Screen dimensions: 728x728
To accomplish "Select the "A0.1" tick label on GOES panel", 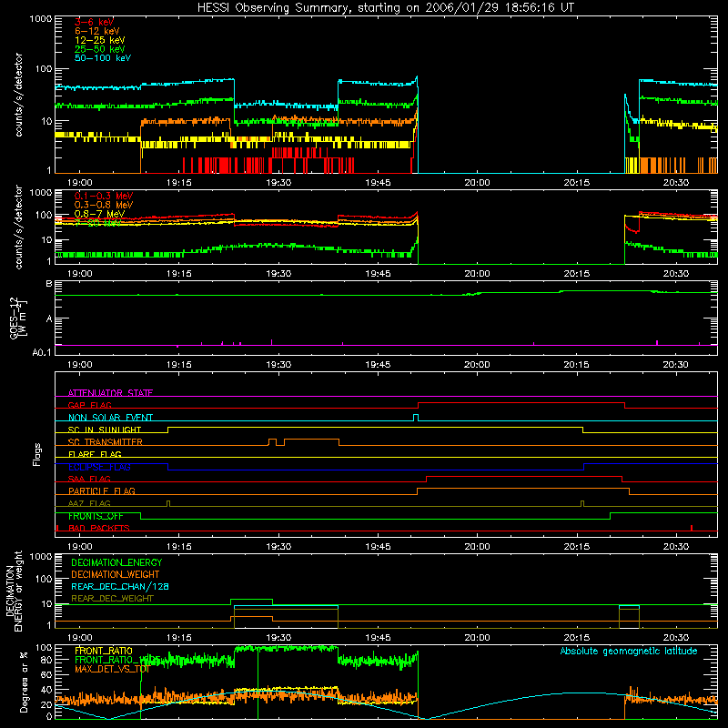I will pos(42,353).
